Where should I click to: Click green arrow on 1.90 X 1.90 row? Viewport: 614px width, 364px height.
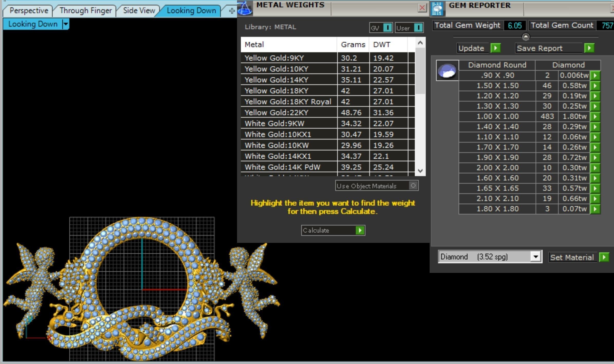click(x=595, y=158)
